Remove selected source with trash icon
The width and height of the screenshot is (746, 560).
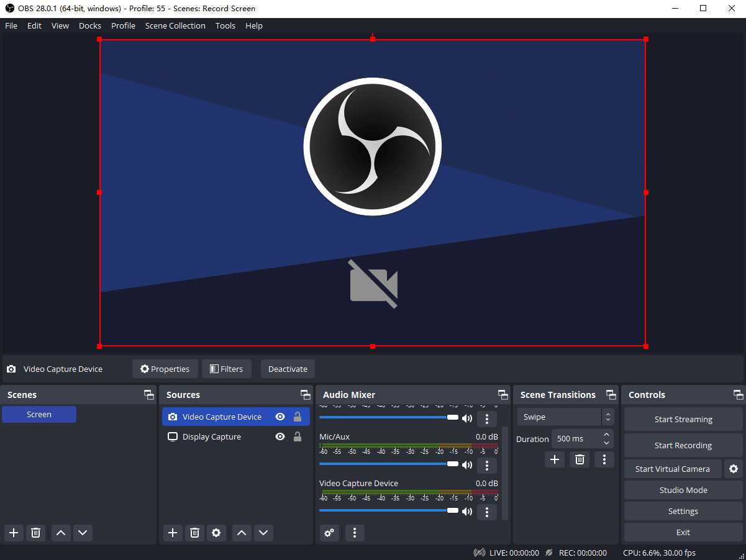pos(194,533)
